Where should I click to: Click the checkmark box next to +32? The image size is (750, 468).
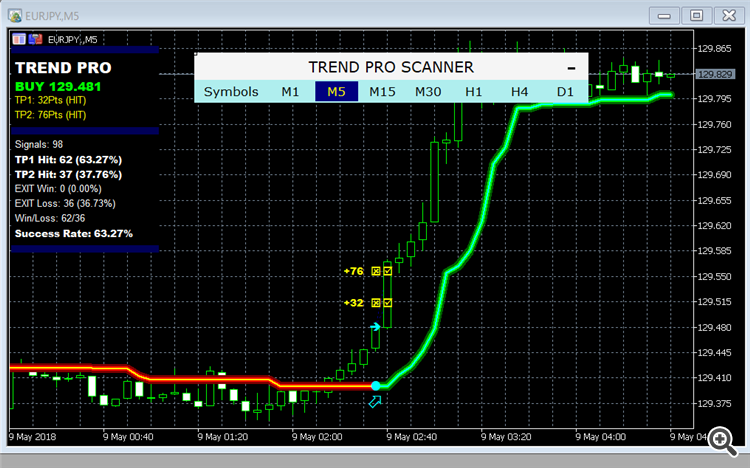click(x=387, y=302)
